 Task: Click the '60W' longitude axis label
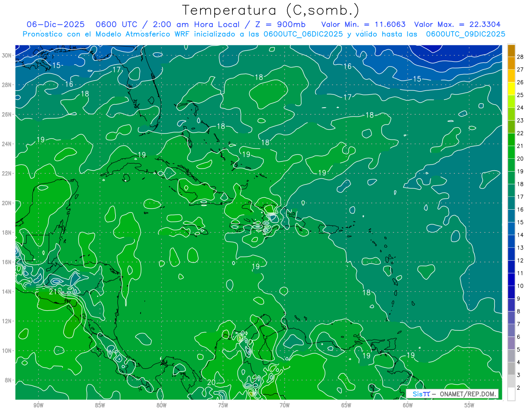(x=408, y=405)
